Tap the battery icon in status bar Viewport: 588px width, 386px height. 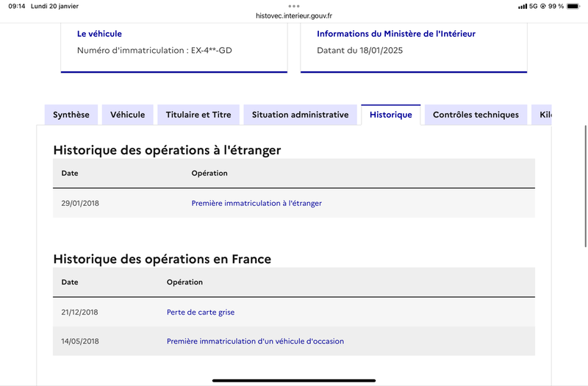click(x=573, y=6)
